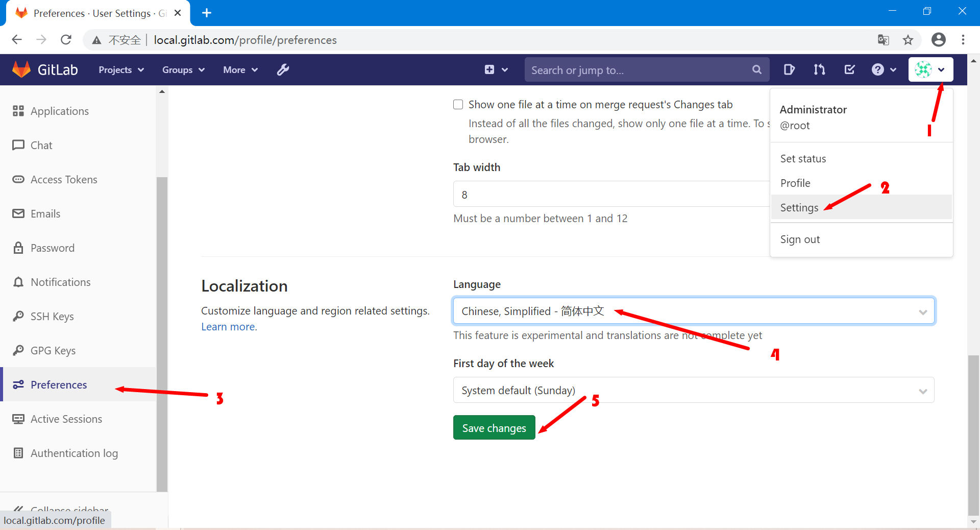
Task: Open First day of the week dropdown
Action: click(x=694, y=390)
